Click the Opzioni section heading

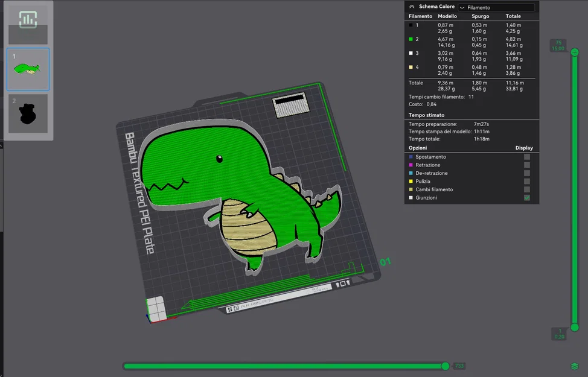(x=418, y=148)
